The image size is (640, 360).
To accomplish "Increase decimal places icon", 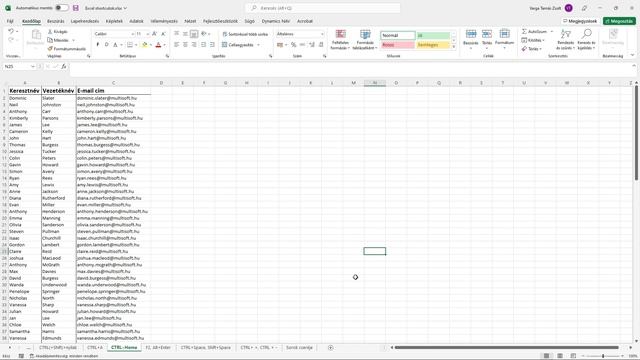I will click(x=312, y=44).
